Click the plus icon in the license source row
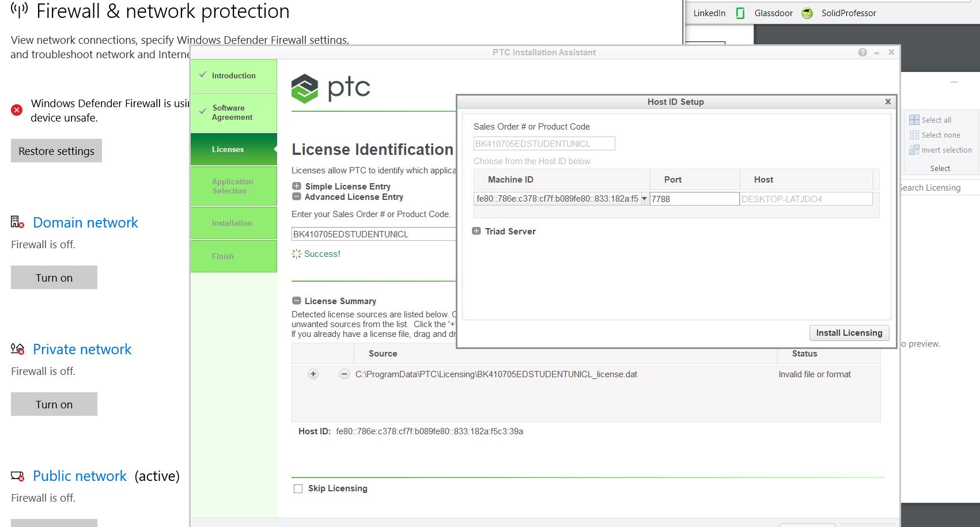This screenshot has width=980, height=527. (x=313, y=374)
